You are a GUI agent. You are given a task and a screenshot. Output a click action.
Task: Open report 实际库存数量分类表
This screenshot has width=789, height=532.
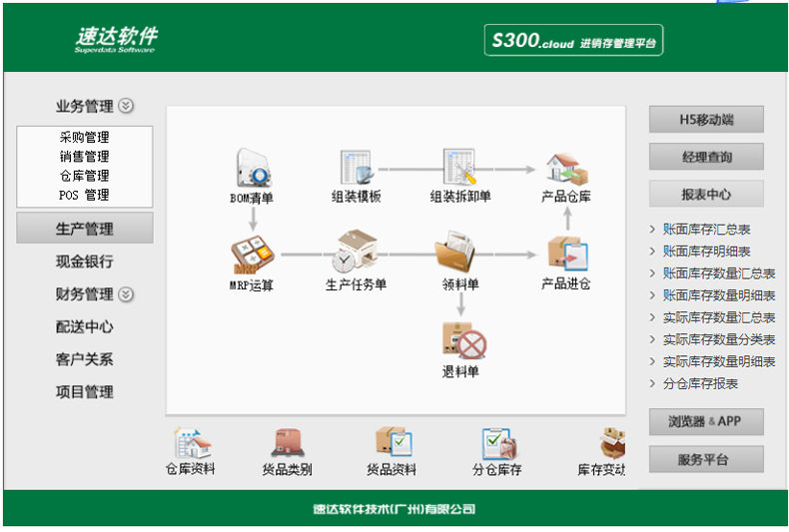(x=719, y=340)
